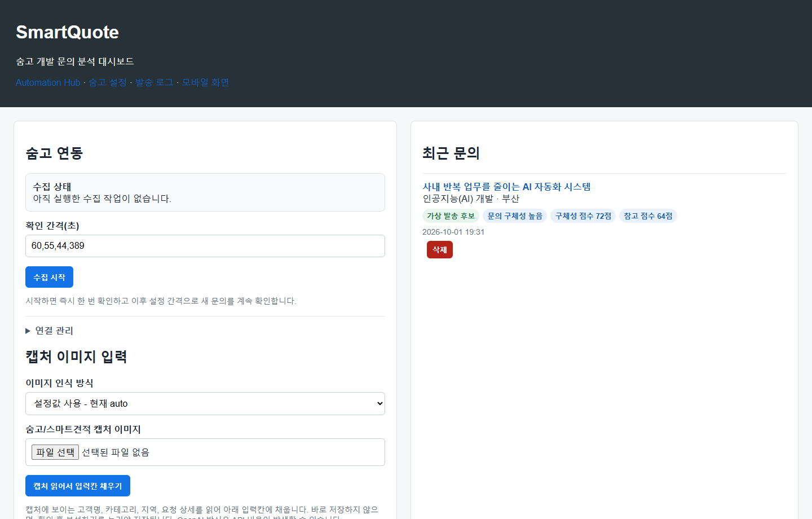The height and width of the screenshot is (519, 812).
Task: Open the 발송 로그 link
Action: (155, 82)
